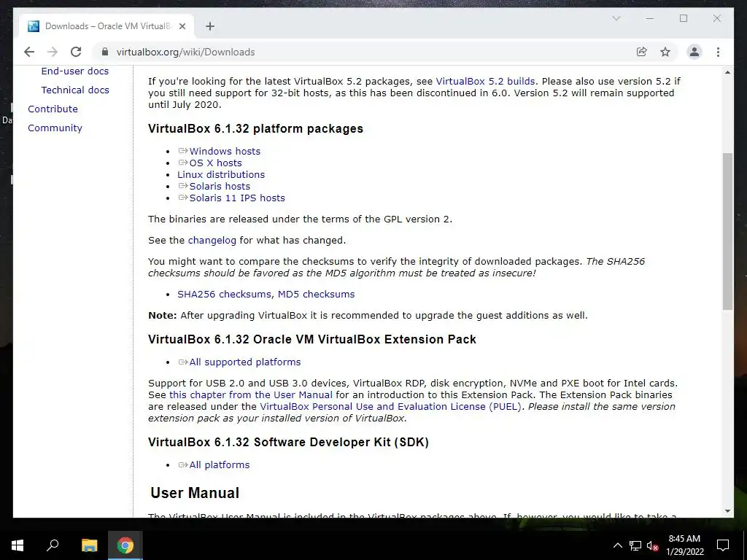The width and height of the screenshot is (747, 560).
Task: Click the external-link icon beside Windows hosts
Action: 183,151
